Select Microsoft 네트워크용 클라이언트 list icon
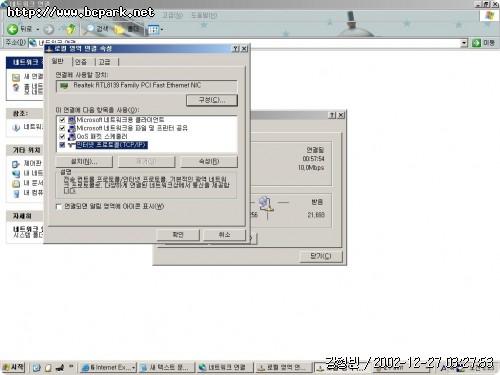The image size is (500, 375). [x=71, y=120]
